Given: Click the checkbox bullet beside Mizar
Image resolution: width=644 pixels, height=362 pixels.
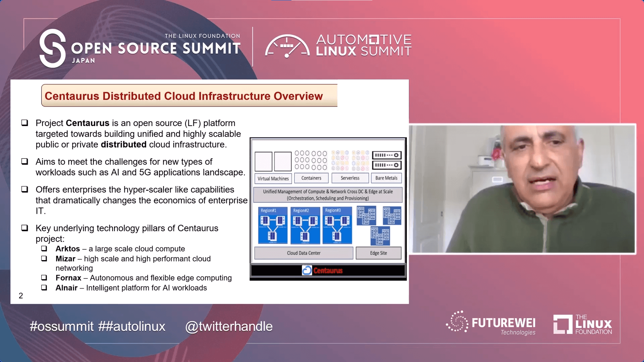Looking at the screenshot, I should click(x=44, y=258).
